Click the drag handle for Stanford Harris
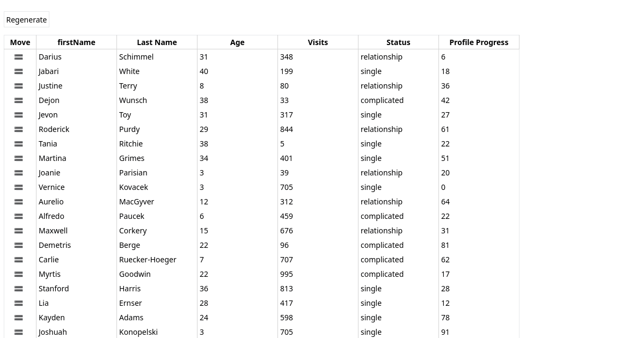Viewport: 644px width, 338px height. click(x=19, y=289)
